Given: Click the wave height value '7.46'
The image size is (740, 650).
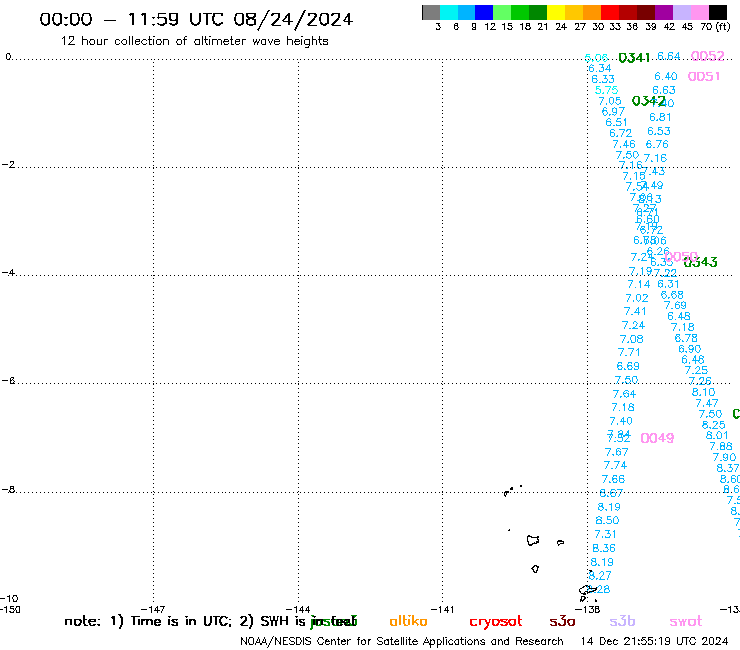Looking at the screenshot, I should click(624, 144).
